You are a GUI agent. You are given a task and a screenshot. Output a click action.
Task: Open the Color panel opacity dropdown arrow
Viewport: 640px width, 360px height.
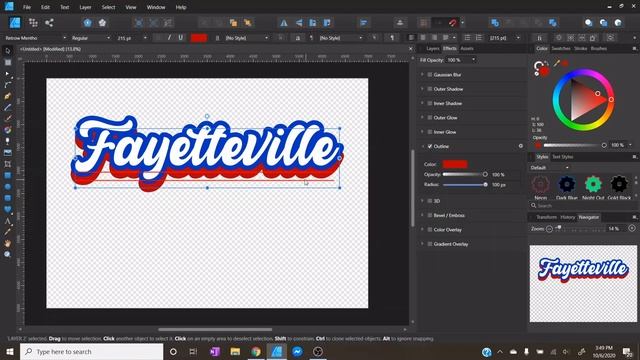[x=630, y=145]
